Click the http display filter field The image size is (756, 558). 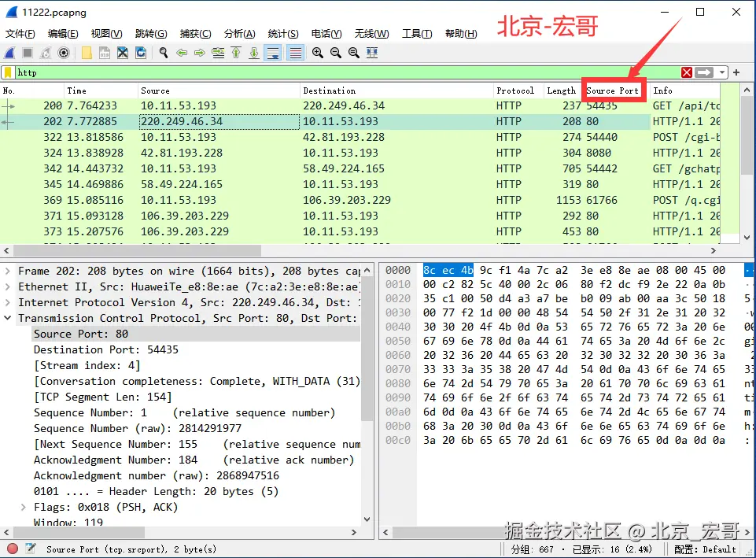click(347, 72)
